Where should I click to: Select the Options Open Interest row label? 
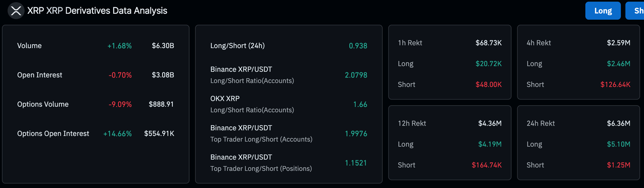point(53,134)
